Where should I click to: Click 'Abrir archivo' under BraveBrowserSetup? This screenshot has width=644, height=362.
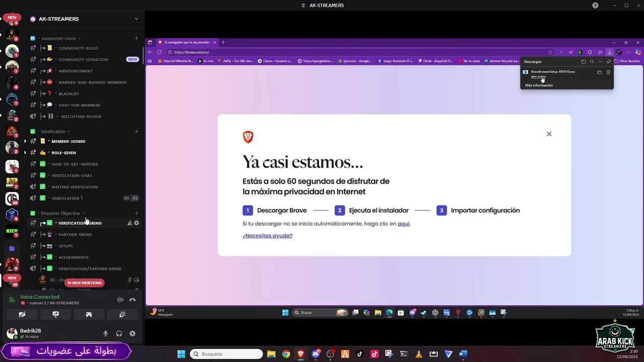[x=538, y=76]
